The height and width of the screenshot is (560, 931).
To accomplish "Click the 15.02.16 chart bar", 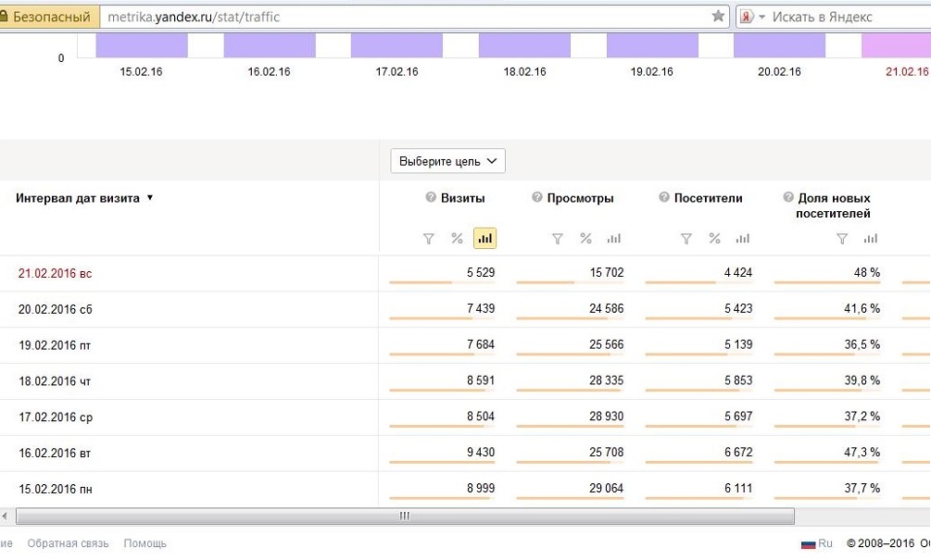I will [x=142, y=45].
